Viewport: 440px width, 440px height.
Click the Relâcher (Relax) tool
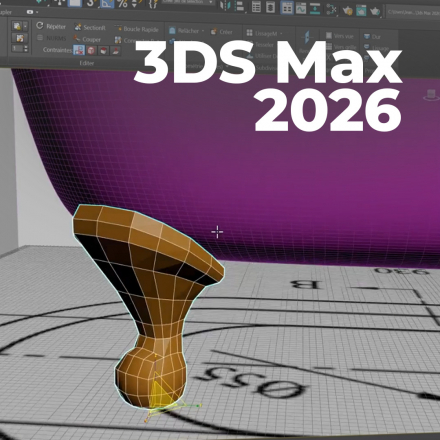pyautogui.click(x=184, y=31)
